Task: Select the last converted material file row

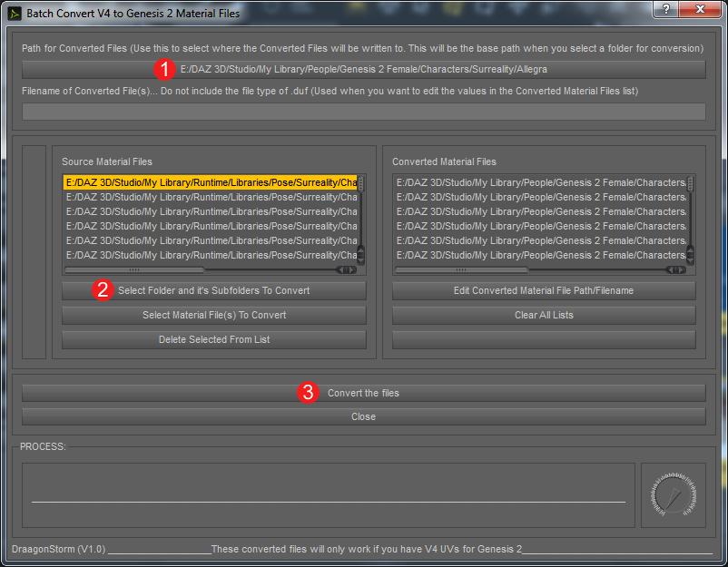Action: coord(540,255)
